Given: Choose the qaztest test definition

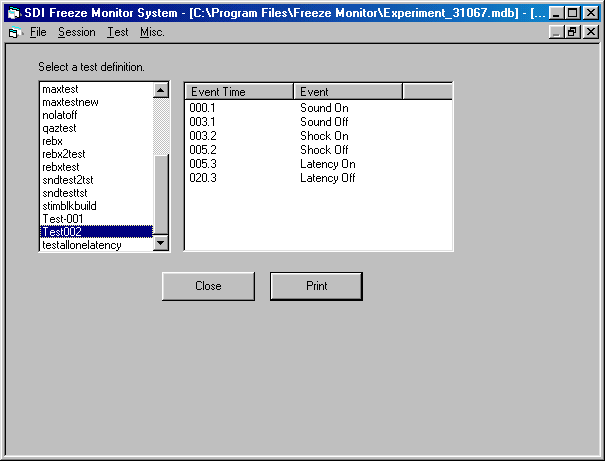Looking at the screenshot, I should point(59,128).
